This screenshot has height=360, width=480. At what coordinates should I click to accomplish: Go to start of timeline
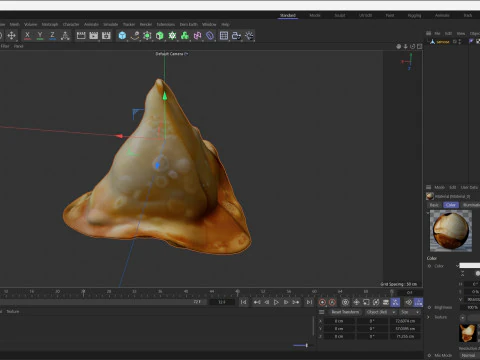point(244,302)
